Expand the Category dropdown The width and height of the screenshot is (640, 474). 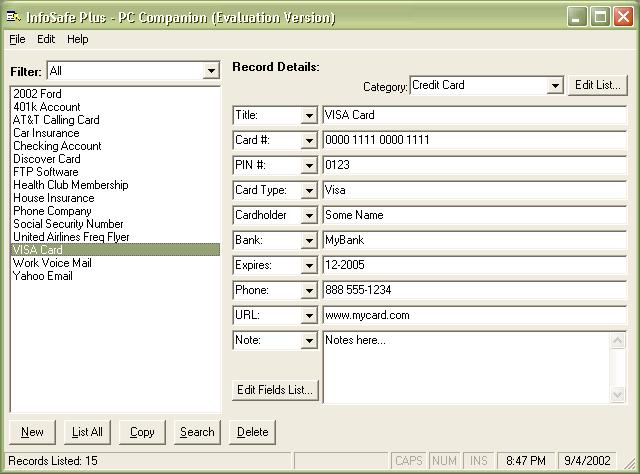point(555,86)
